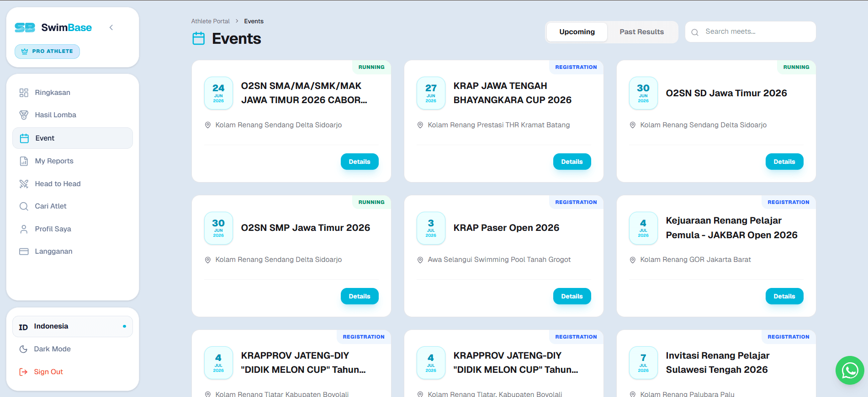The image size is (868, 397).
Task: Click the RUNNING status on O2SN SD card
Action: [x=796, y=67]
